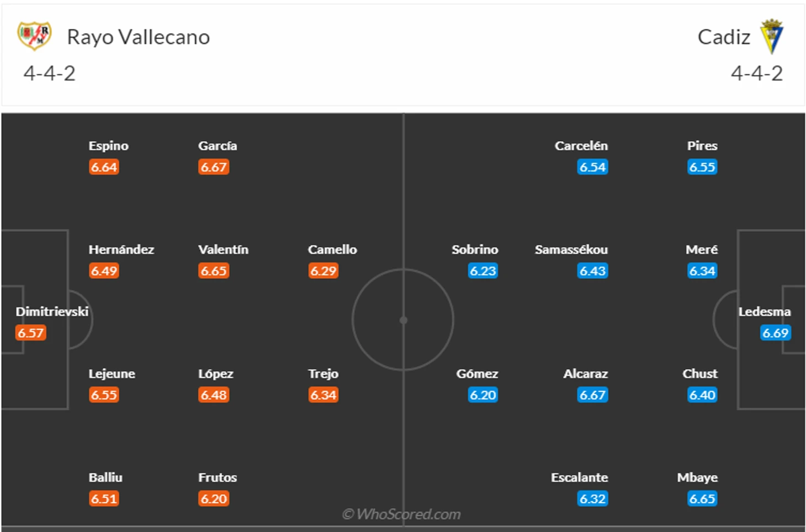Select the Escalante player label
The height and width of the screenshot is (532, 806).
click(x=579, y=477)
